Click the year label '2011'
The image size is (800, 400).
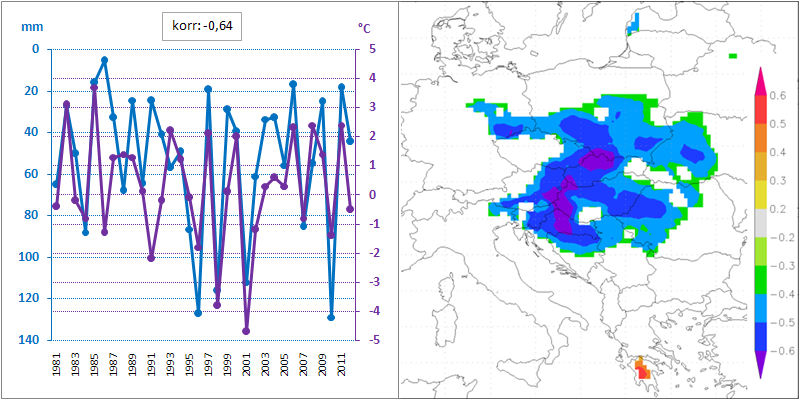click(342, 364)
